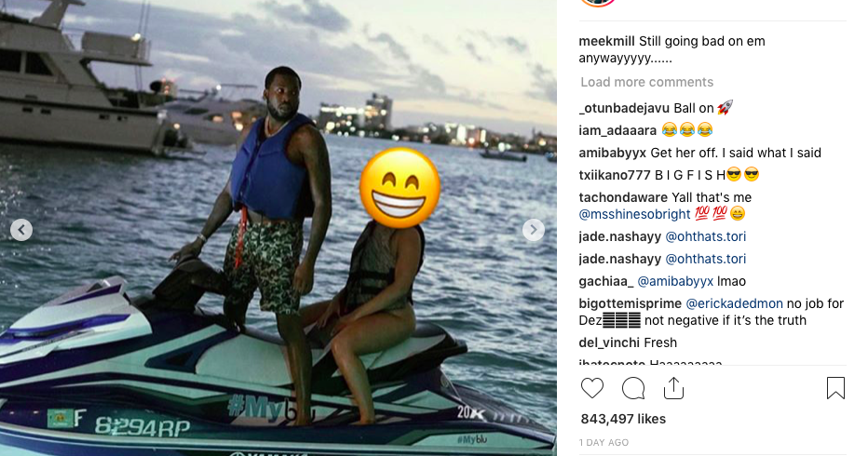Open the @erickadedmon mention
Image resolution: width=868 pixels, height=456 pixels.
734,303
